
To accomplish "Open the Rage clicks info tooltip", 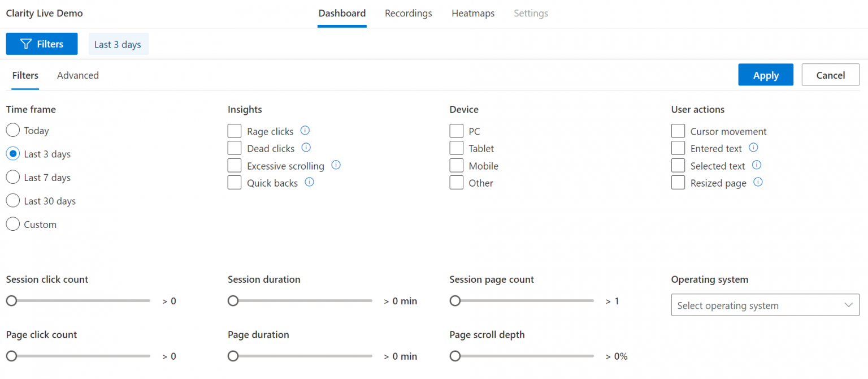I will 305,131.
